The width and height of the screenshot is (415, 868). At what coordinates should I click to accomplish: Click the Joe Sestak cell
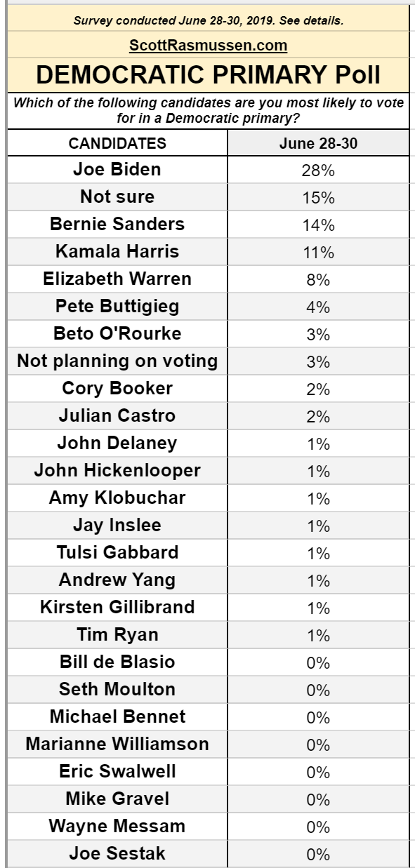pyautogui.click(x=117, y=853)
